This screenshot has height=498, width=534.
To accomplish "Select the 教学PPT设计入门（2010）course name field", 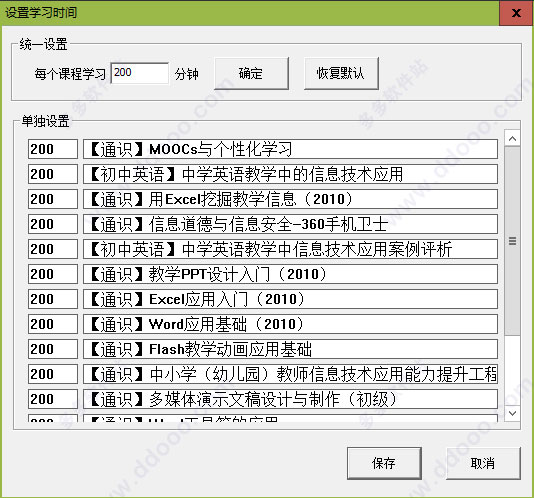I will 290,274.
